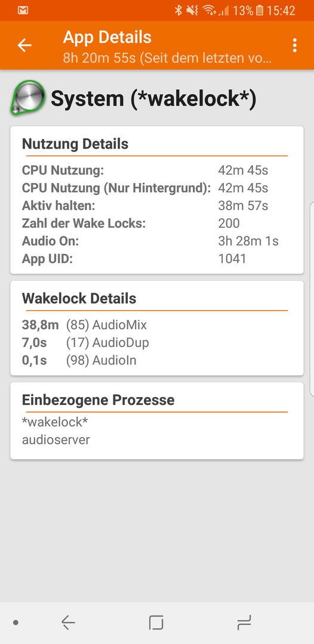314x644 pixels.
Task: Tap the Gmail notification icon
Action: [23, 11]
